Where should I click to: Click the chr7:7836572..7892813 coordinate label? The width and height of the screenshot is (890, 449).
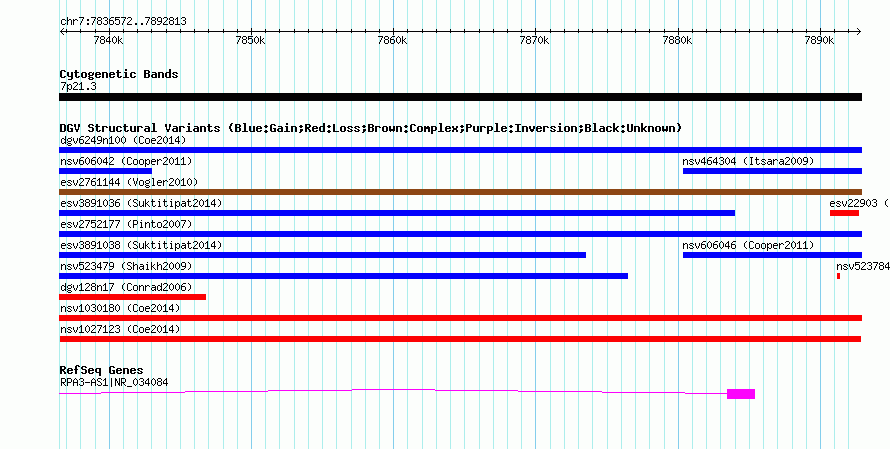point(123,22)
